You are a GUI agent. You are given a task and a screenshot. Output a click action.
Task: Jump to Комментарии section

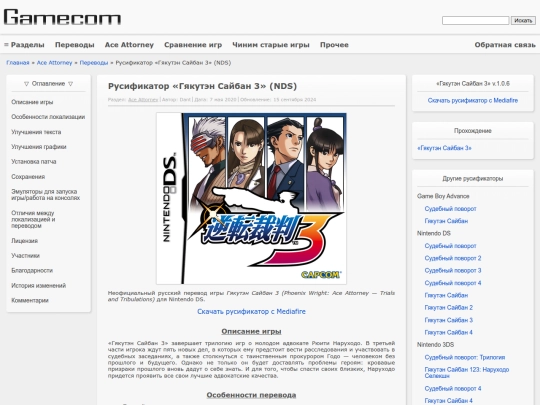(30, 300)
